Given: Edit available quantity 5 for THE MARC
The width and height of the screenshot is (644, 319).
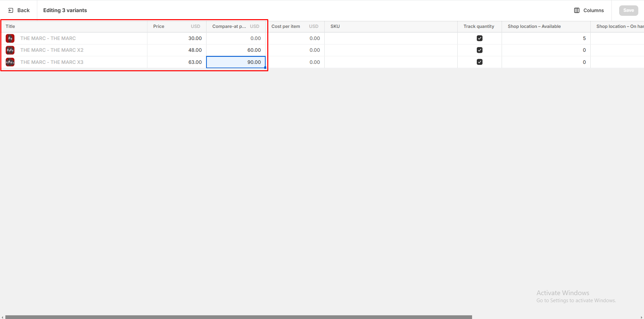Looking at the screenshot, I should 546,38.
